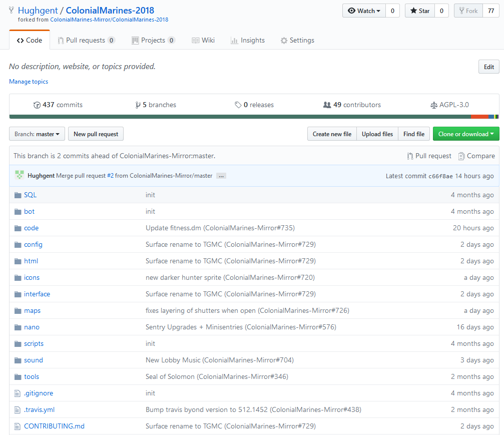504x435 pixels.
Task: Switch to the Projects tab
Action: (153, 41)
